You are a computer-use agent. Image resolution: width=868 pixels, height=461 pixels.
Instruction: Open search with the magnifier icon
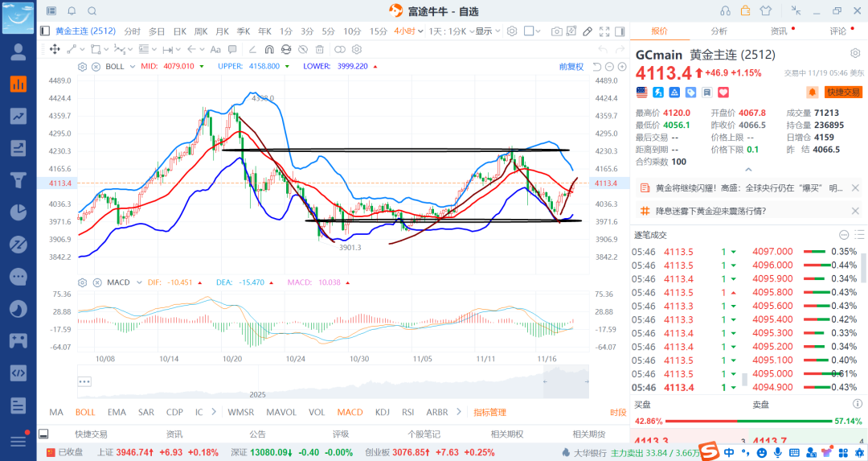click(92, 11)
